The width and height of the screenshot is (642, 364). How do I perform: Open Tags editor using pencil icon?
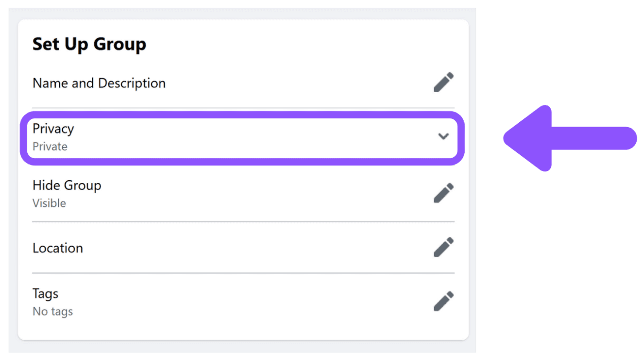point(443,301)
